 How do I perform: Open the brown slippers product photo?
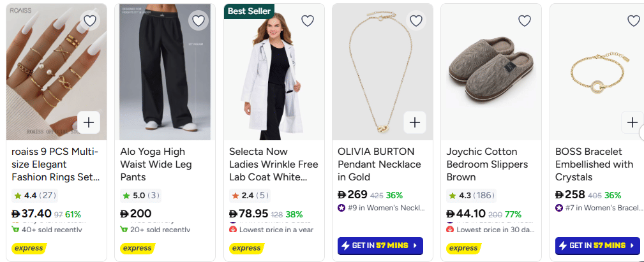[490, 73]
